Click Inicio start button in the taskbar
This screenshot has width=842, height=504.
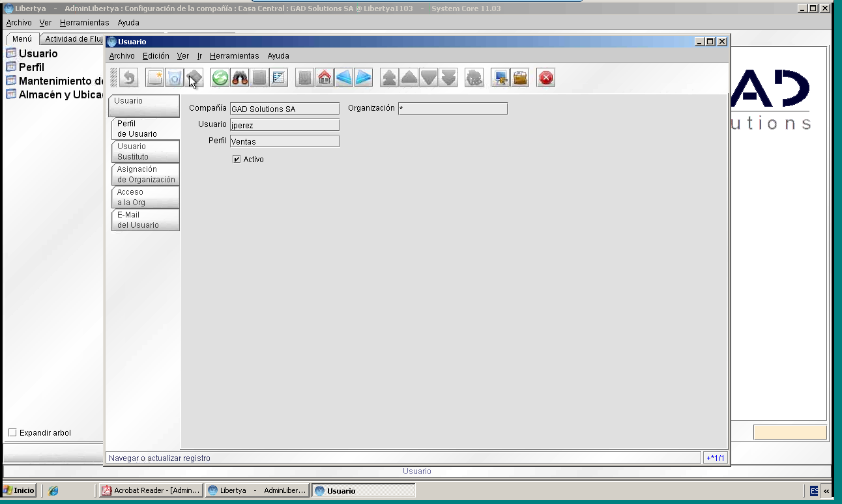point(20,490)
